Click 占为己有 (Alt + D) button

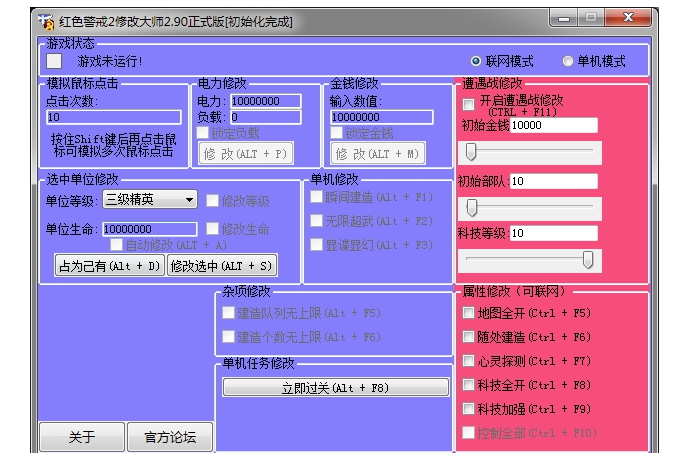tap(108, 265)
